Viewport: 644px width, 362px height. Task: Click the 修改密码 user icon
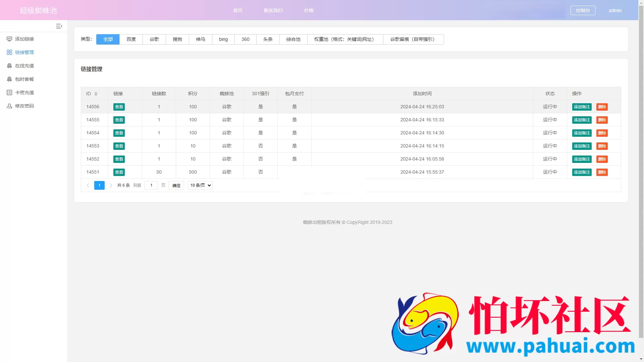[9, 106]
